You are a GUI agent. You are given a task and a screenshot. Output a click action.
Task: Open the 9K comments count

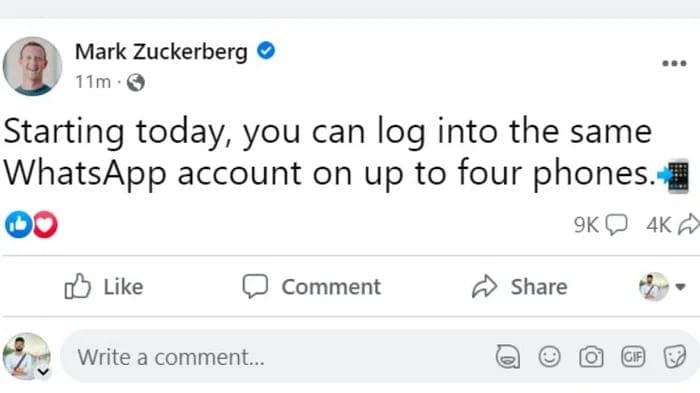tap(600, 225)
